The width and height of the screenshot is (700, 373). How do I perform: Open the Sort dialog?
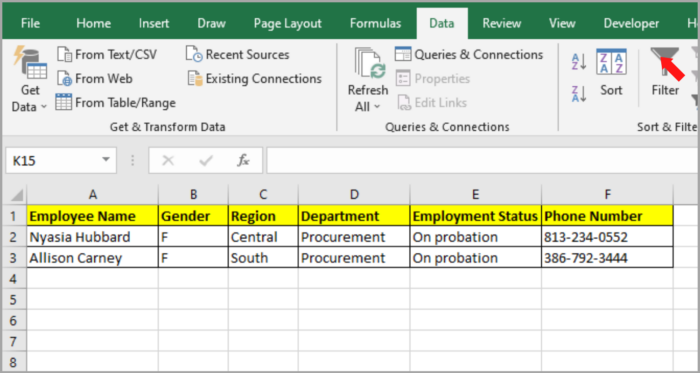coord(611,73)
